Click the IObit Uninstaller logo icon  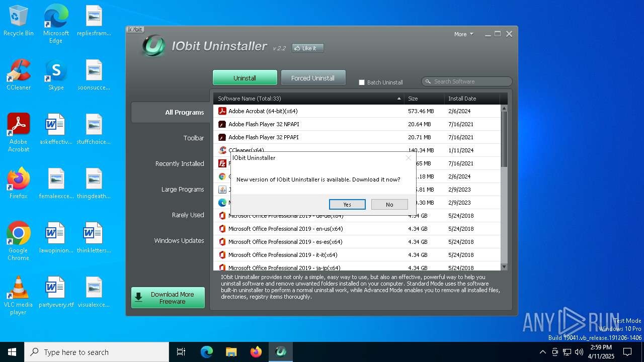153,46
